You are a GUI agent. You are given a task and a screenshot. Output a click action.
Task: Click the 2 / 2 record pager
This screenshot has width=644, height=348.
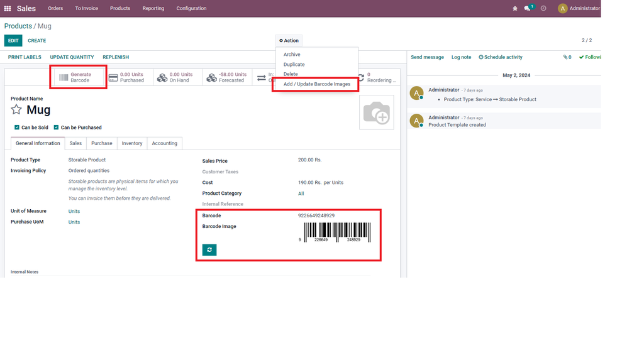click(x=587, y=40)
